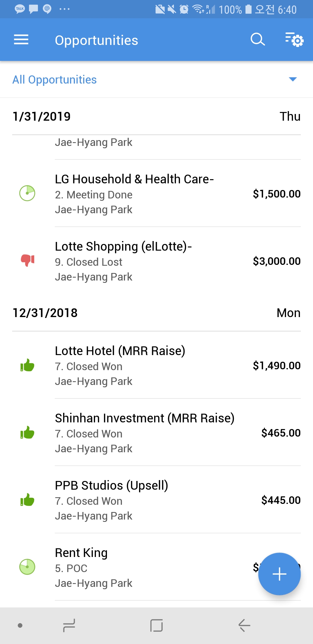Expand the All Opportunities dropdown arrow
This screenshot has width=313, height=644.
[x=293, y=79]
